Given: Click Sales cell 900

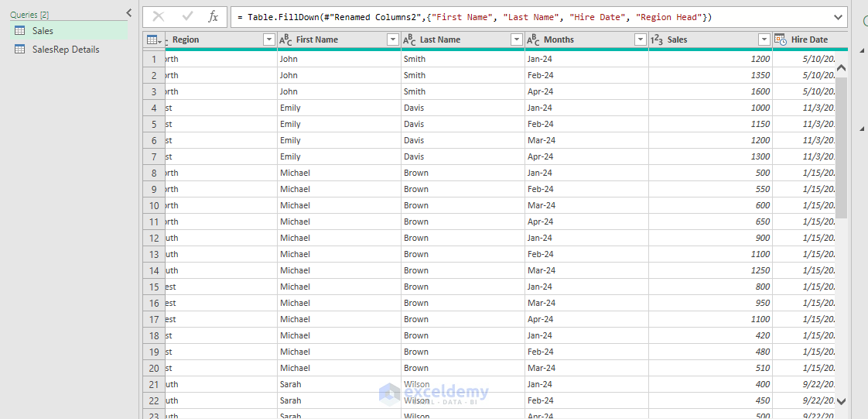Looking at the screenshot, I should click(x=710, y=238).
